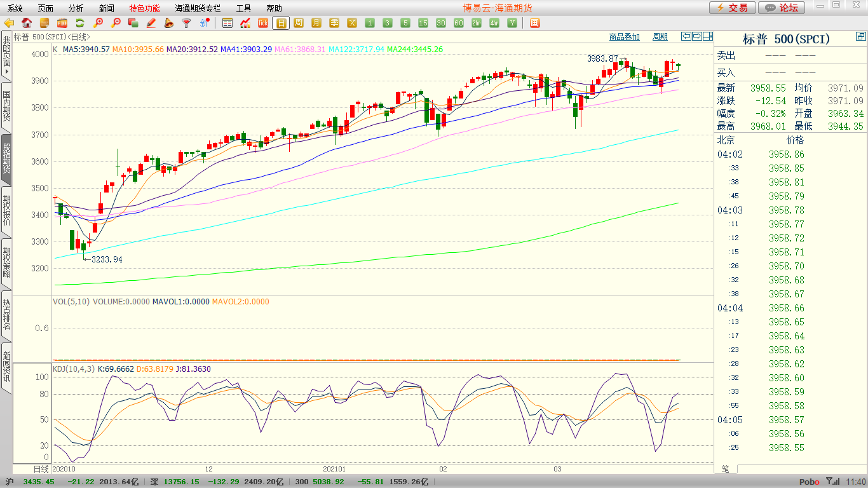Image resolution: width=868 pixels, height=488 pixels.
Task: Click the MA5:3940.57 legend value
Action: [x=86, y=49]
